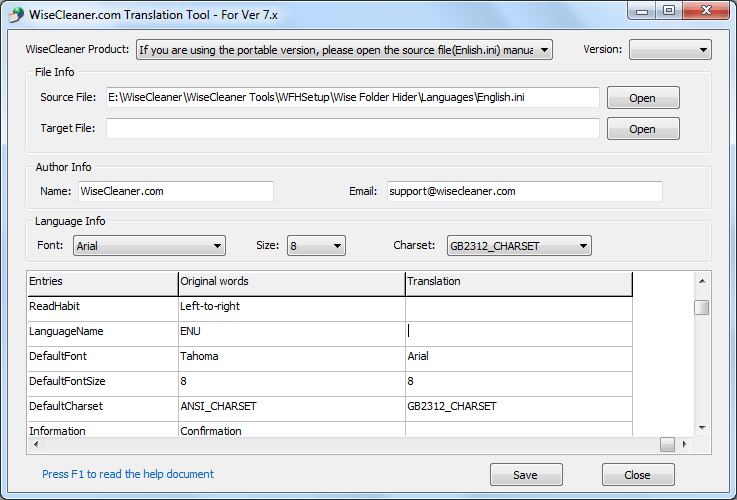737x500 pixels.
Task: Click the ANSI_CHARSET original words cell
Action: 292,409
